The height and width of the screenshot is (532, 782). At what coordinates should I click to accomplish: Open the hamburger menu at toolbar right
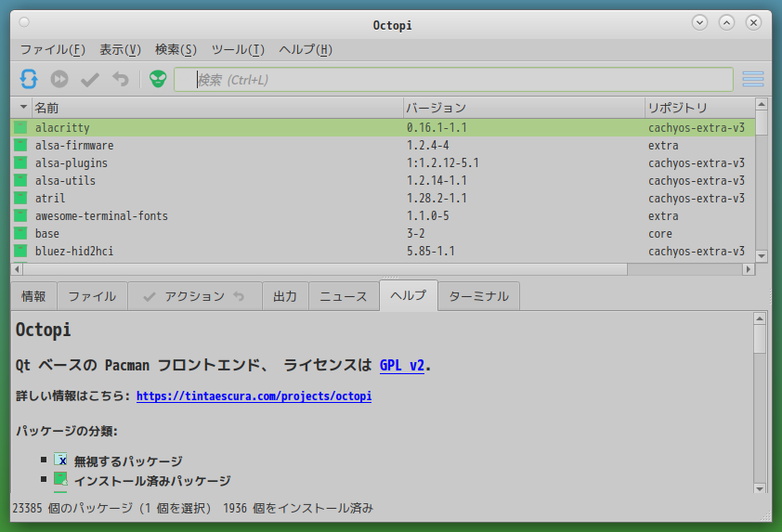[x=753, y=79]
